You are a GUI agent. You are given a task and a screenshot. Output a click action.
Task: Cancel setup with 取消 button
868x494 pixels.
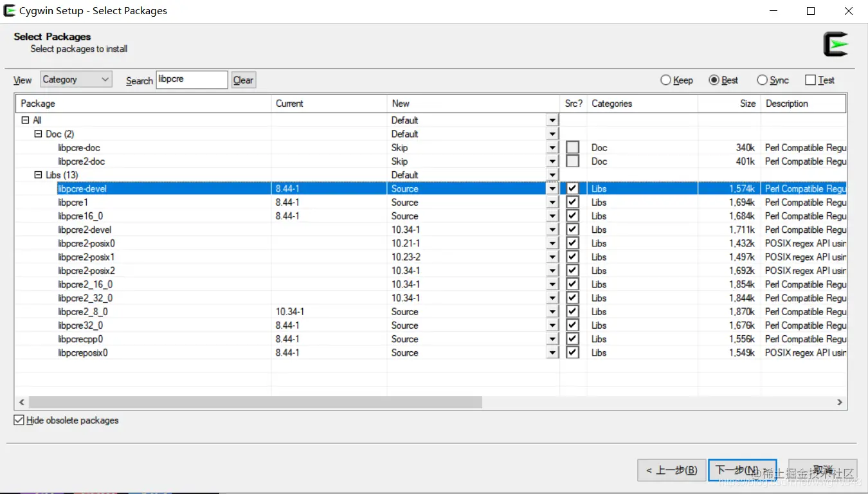824,470
